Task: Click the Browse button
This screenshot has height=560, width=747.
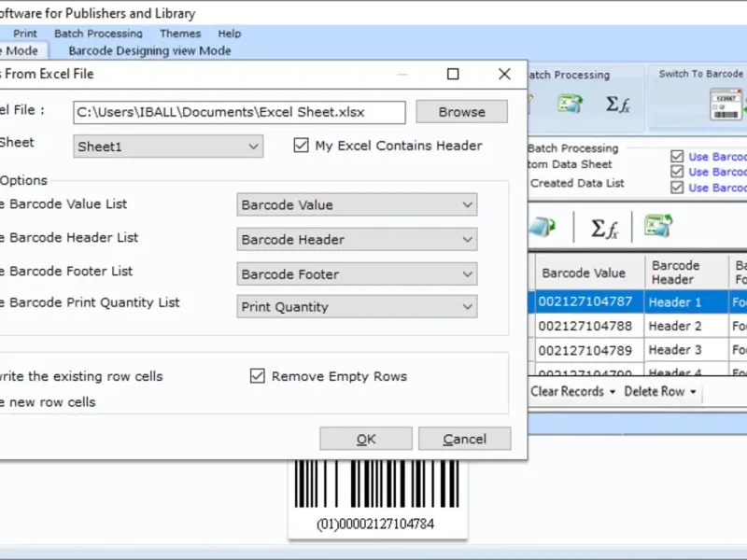Action: point(461,112)
